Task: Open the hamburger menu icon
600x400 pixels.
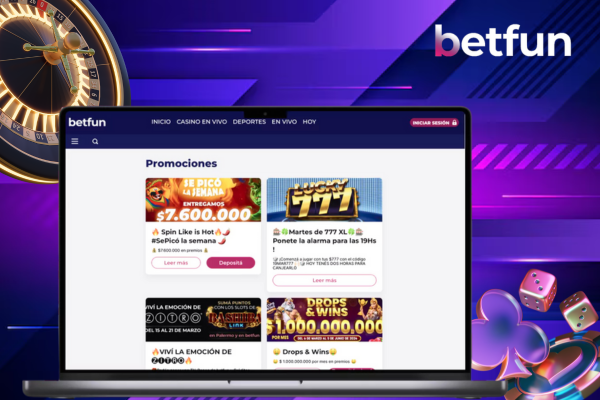Action: pos(75,141)
